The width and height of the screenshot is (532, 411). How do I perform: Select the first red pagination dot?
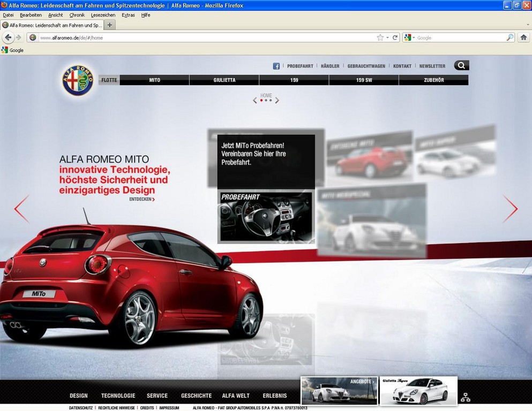pyautogui.click(x=261, y=100)
